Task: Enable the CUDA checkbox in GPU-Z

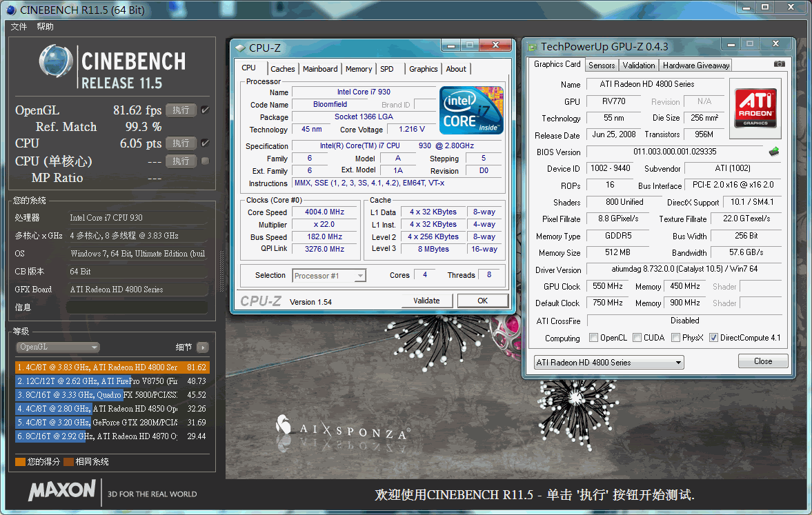Action: click(637, 338)
